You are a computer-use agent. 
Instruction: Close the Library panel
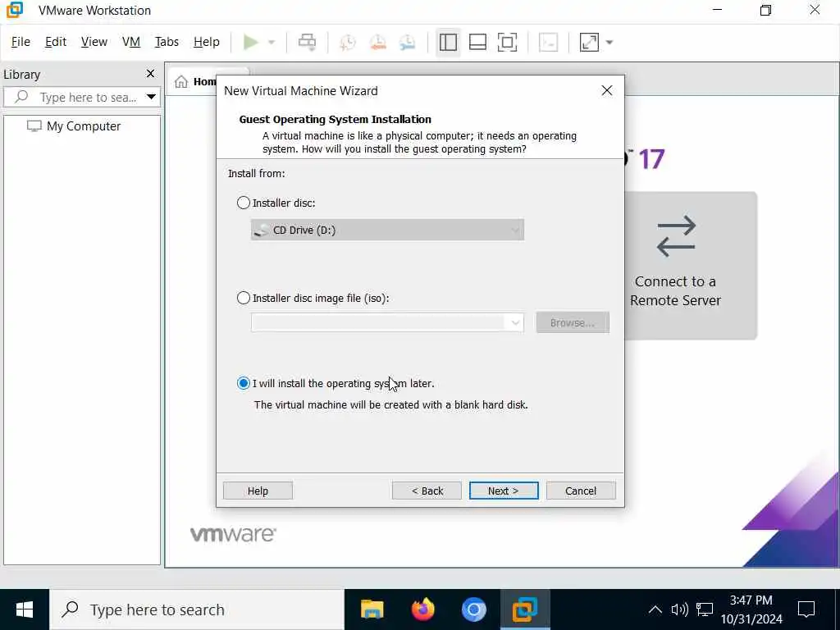coord(151,73)
